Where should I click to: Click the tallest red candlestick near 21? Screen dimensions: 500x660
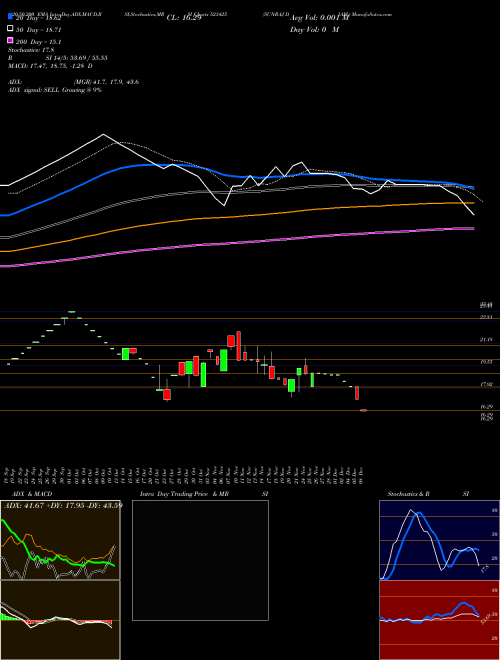[239, 346]
